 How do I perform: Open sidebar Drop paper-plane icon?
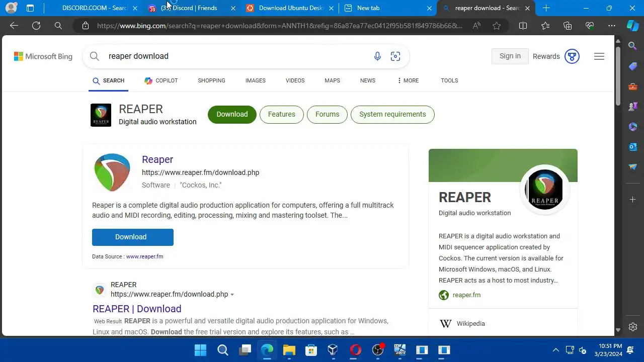[633, 166]
